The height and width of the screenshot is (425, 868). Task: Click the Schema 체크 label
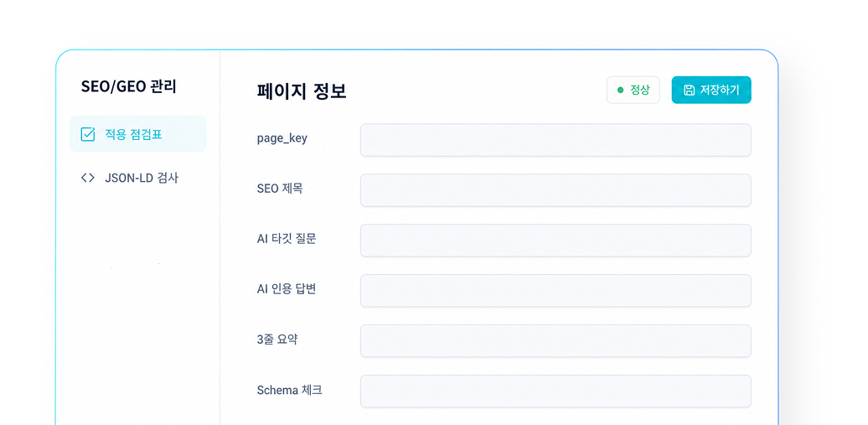(x=290, y=390)
